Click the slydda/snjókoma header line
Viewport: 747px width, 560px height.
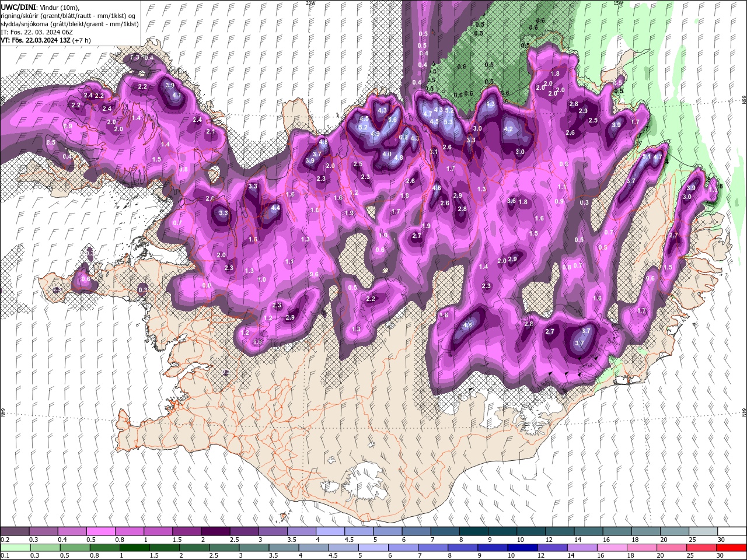(69, 24)
